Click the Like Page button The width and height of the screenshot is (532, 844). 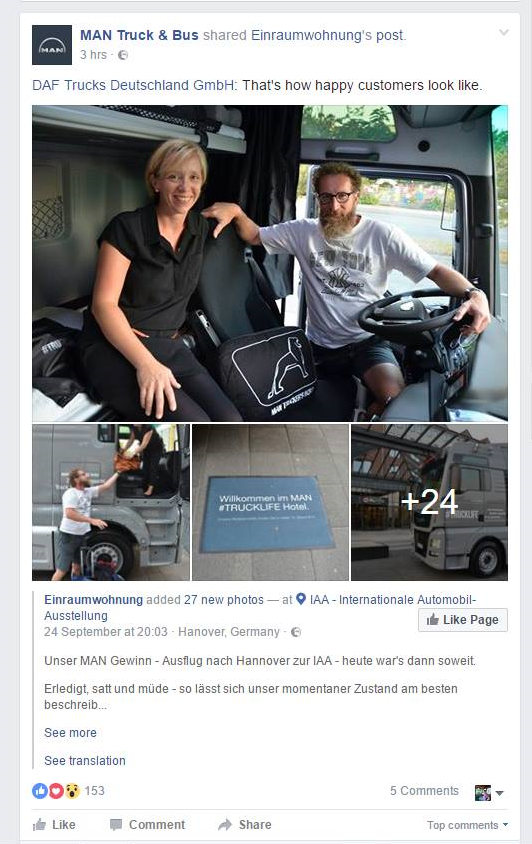pos(463,620)
